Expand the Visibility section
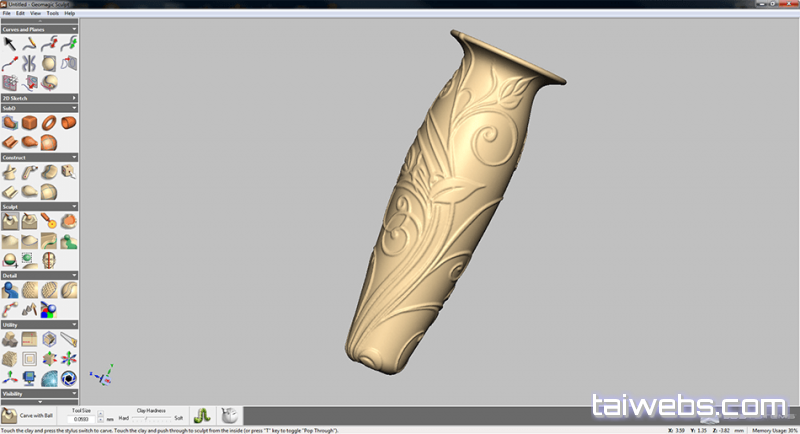This screenshot has width=800, height=434. pos(74,394)
